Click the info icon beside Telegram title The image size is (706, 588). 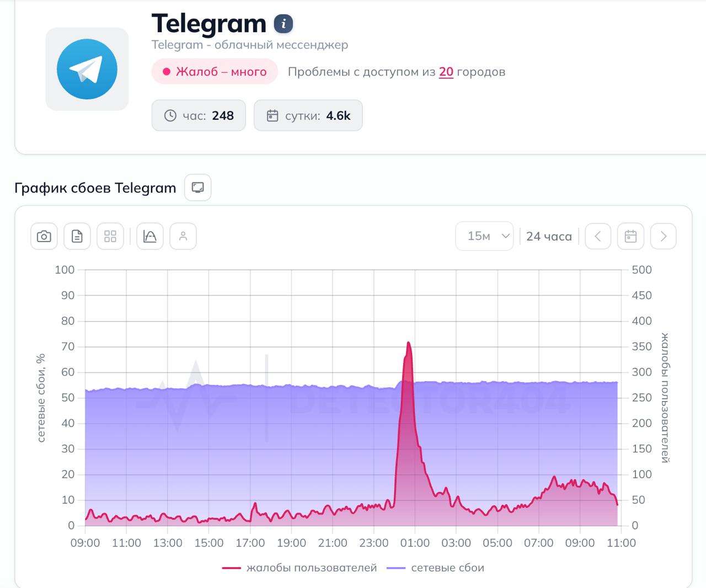click(284, 24)
